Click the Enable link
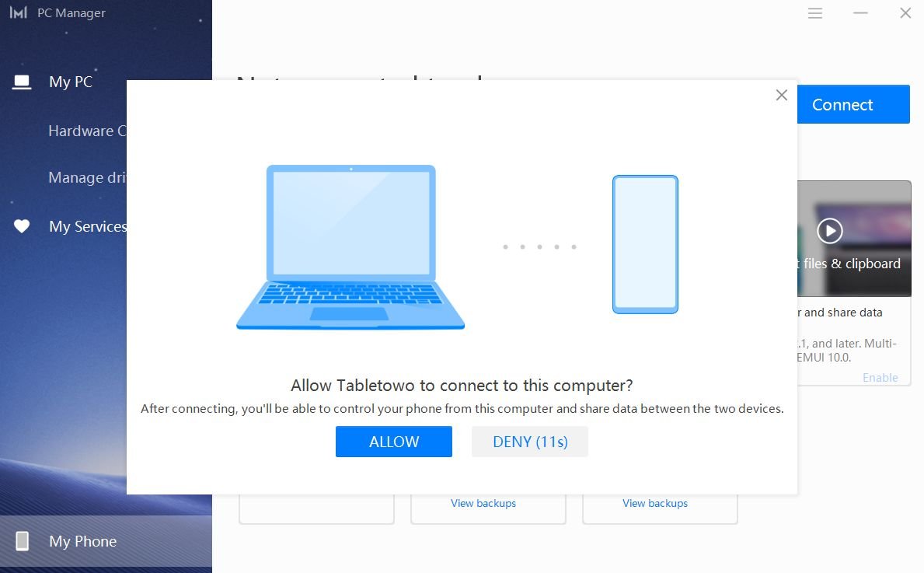The width and height of the screenshot is (924, 573). point(880,377)
